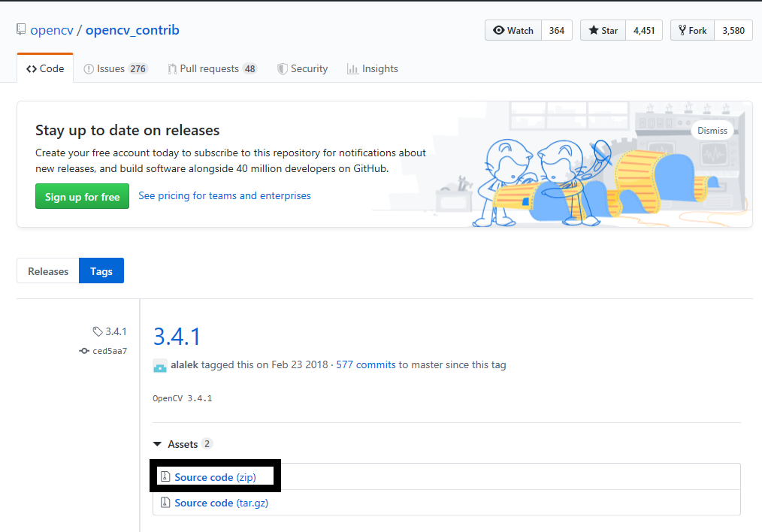View the 364 watchers count
Viewport: 762px width, 532px height.
556,30
